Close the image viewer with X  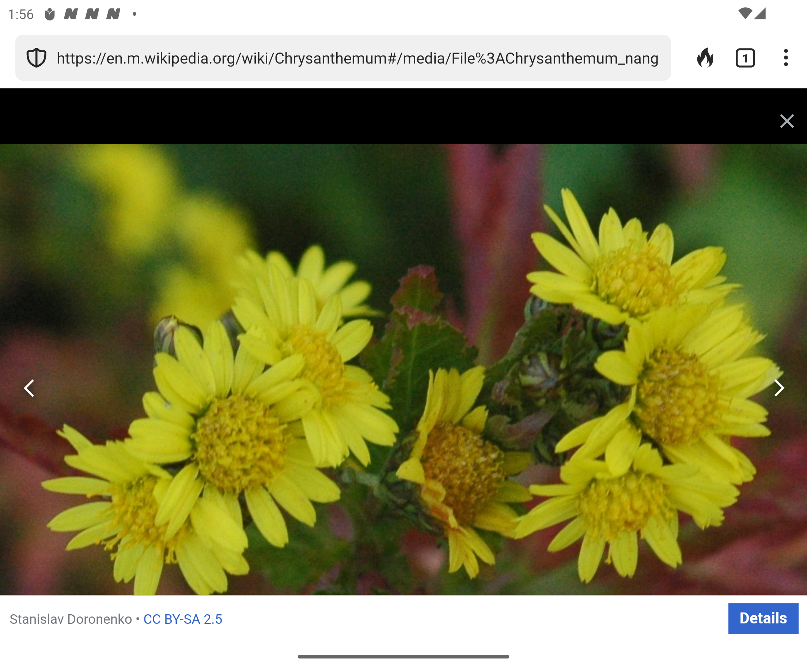pyautogui.click(x=787, y=121)
